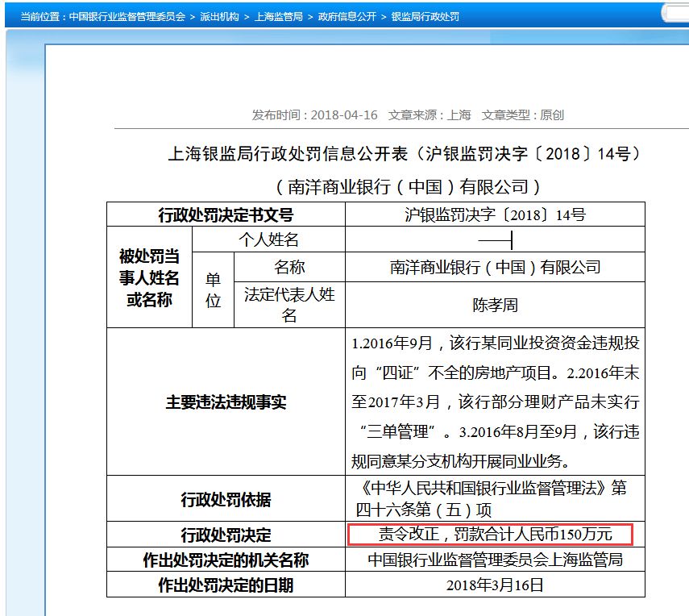The height and width of the screenshot is (616, 689).
Task: Click the authority name 中国银行业监督管理委员会上海监管局 cell
Action: click(x=495, y=560)
